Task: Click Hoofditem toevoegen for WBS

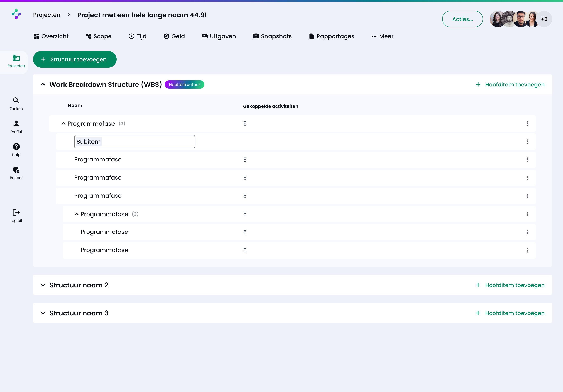Action: (x=510, y=85)
